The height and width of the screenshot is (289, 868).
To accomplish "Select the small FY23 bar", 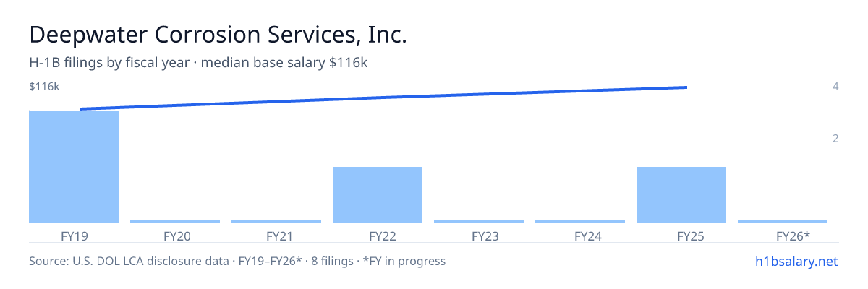I will [x=479, y=222].
